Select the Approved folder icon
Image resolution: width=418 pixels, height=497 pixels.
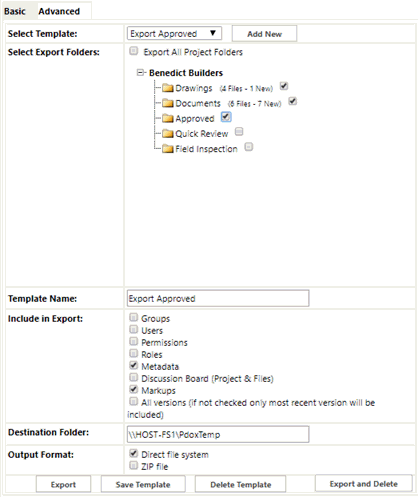[168, 118]
